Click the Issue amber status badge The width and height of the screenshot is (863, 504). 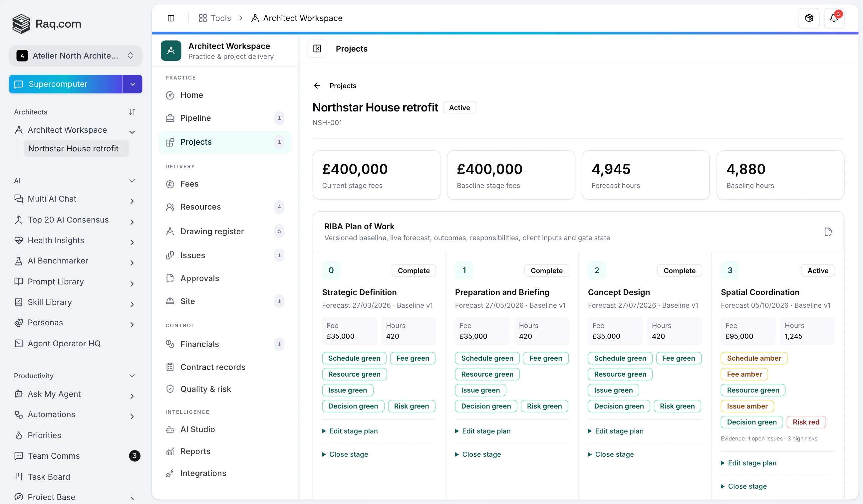pyautogui.click(x=747, y=406)
